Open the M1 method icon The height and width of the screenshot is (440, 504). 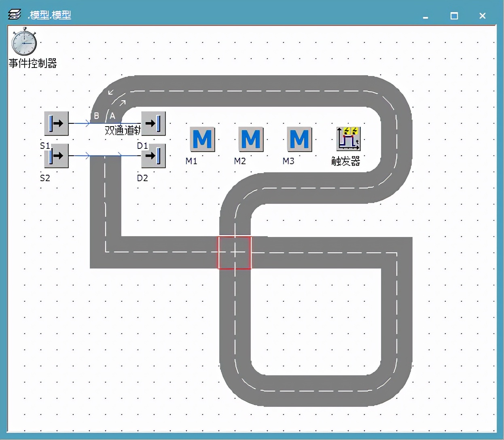202,140
